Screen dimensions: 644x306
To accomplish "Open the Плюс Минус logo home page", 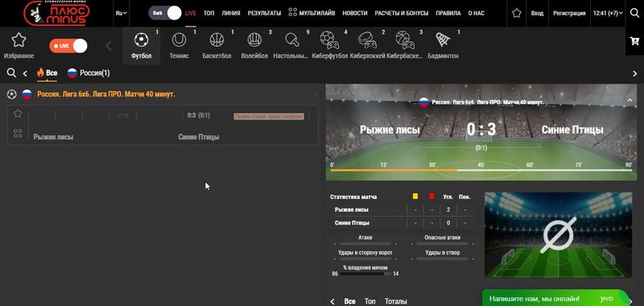I will pyautogui.click(x=56, y=13).
